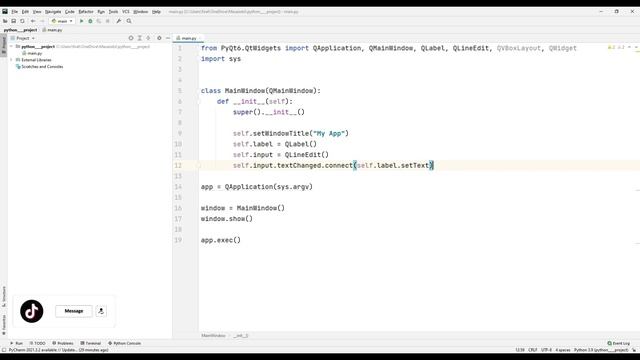Open the Refactor menu
The width and height of the screenshot is (640, 360).
tap(86, 12)
